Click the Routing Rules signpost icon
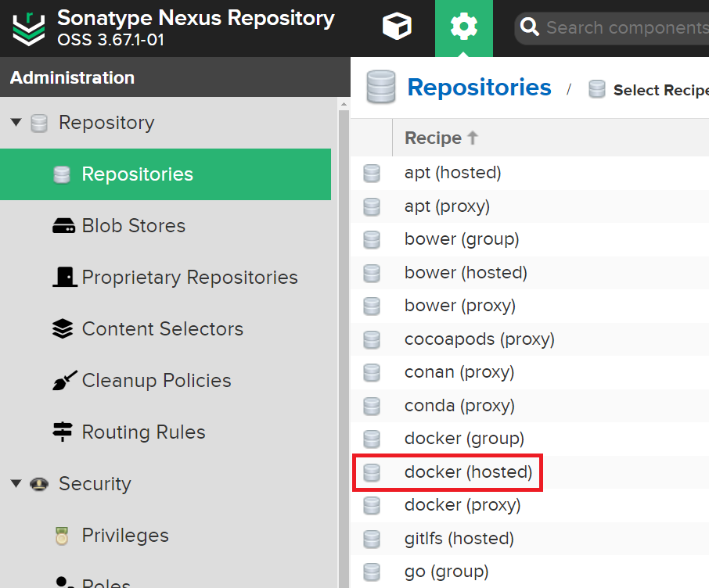 click(x=63, y=432)
